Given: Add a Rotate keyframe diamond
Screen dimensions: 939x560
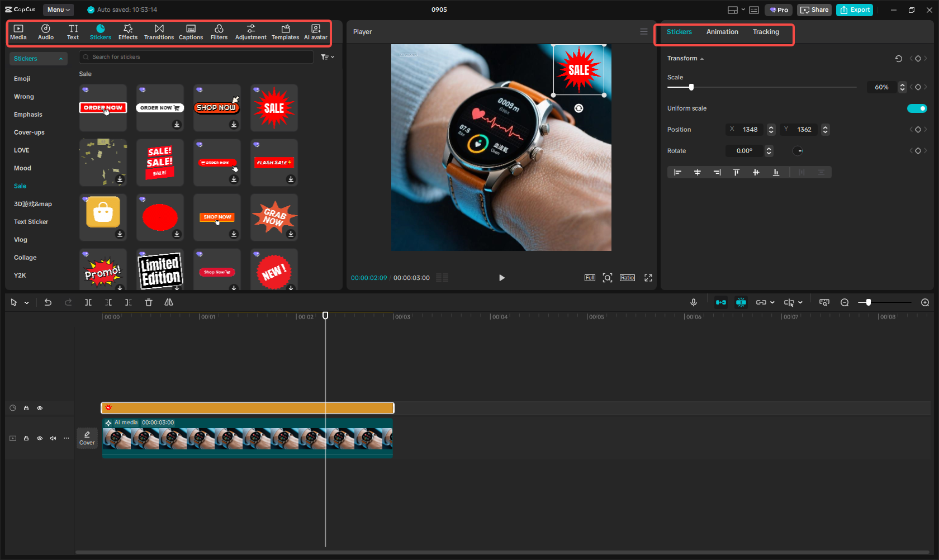Looking at the screenshot, I should click(x=918, y=151).
